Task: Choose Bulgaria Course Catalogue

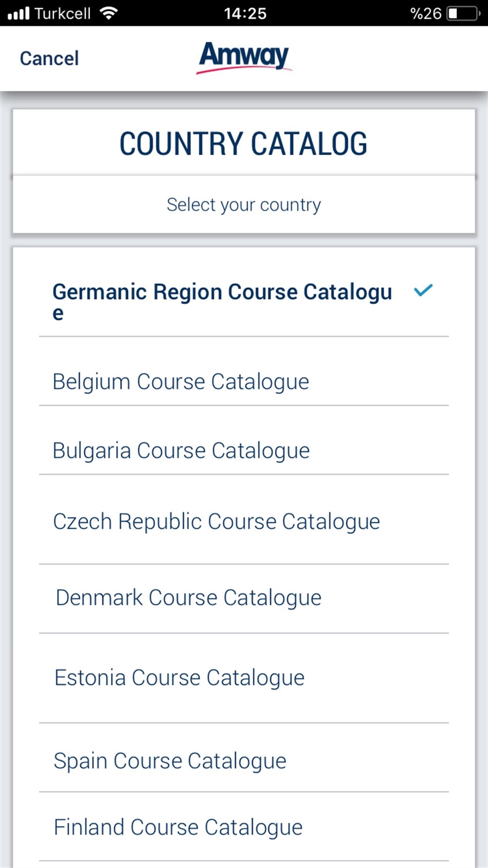Action: (244, 450)
